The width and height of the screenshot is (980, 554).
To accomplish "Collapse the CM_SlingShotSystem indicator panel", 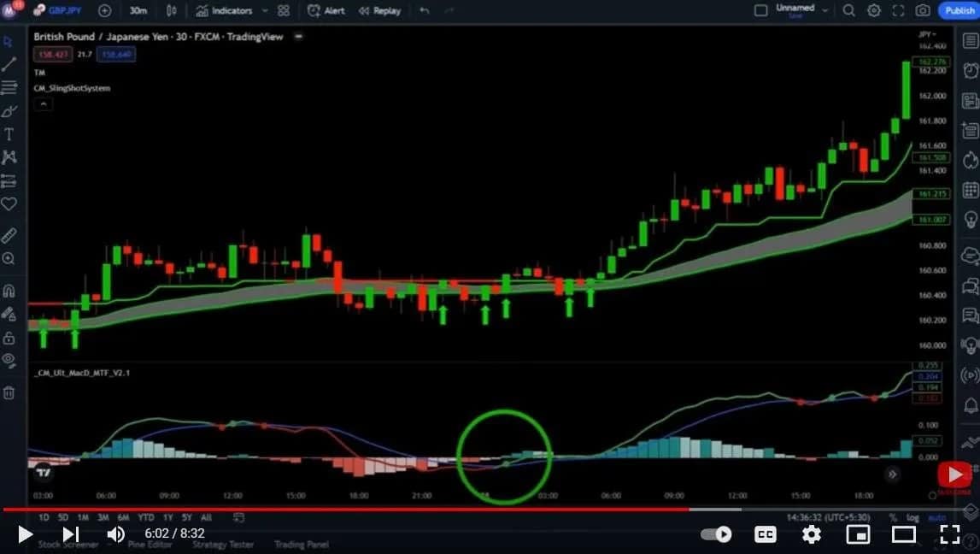I will 42,103.
